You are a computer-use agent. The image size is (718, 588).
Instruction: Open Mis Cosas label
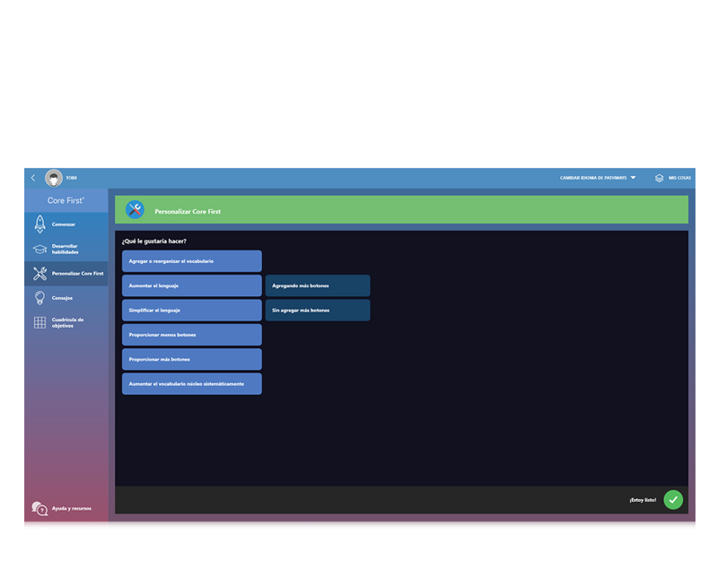click(x=679, y=178)
